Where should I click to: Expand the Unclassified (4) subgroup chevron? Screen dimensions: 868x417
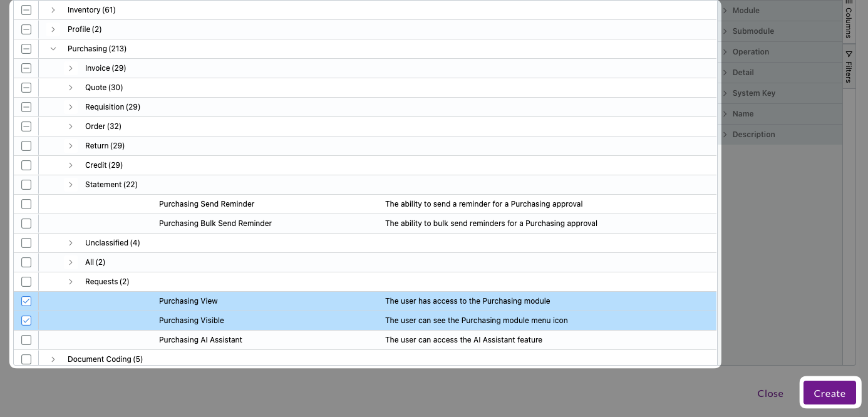click(x=71, y=243)
